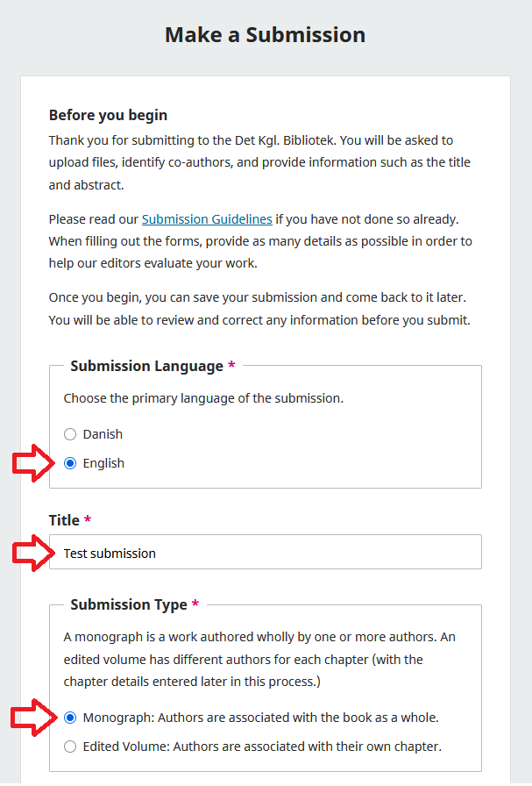Activate the filled English radio control

click(x=70, y=462)
